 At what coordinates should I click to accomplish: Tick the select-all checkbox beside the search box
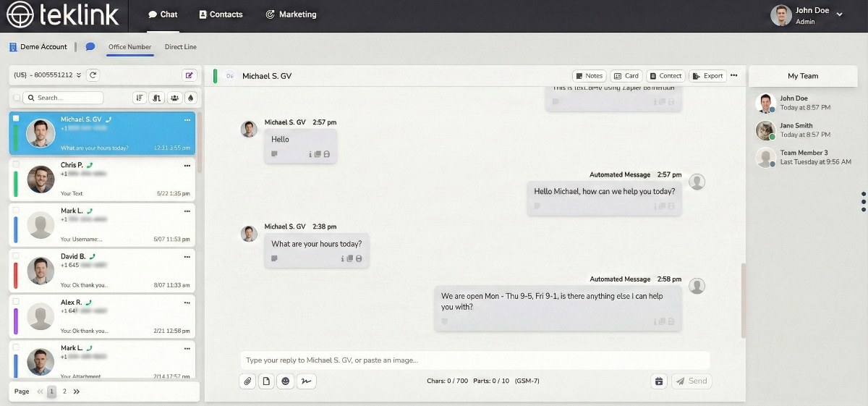coord(17,98)
